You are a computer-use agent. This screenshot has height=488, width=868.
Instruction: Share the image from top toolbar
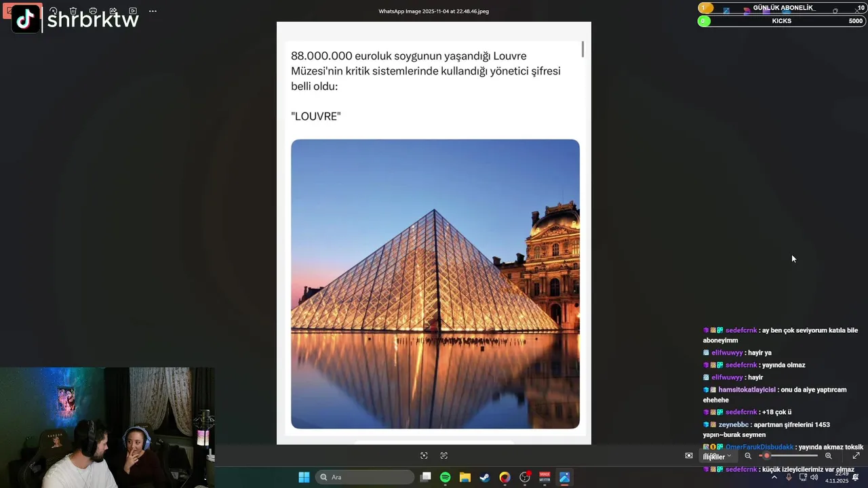[113, 11]
